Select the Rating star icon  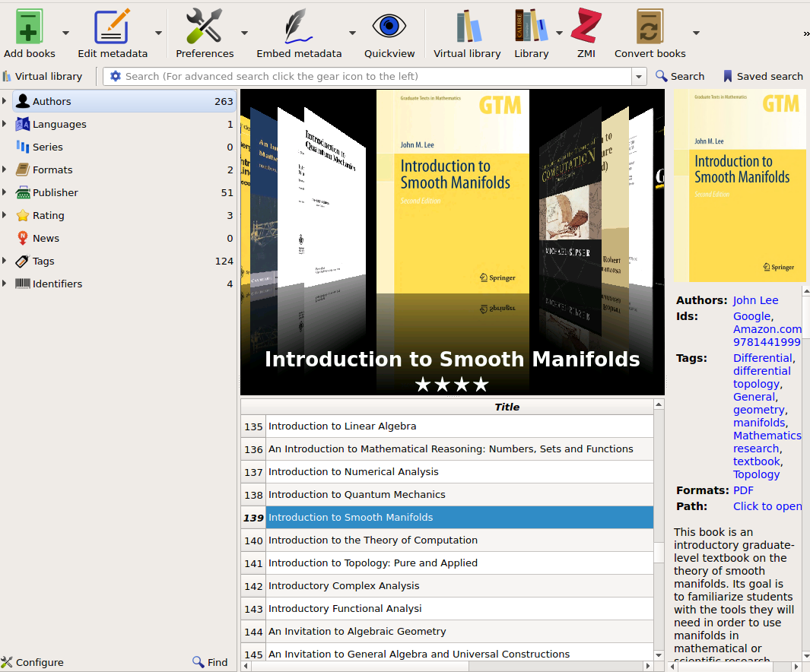[22, 215]
